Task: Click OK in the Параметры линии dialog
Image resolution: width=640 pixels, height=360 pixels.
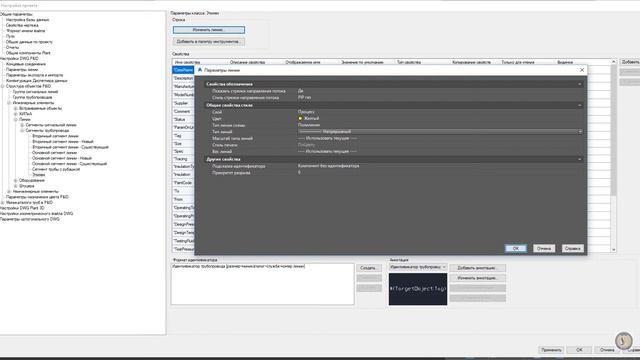Action: [x=516, y=248]
